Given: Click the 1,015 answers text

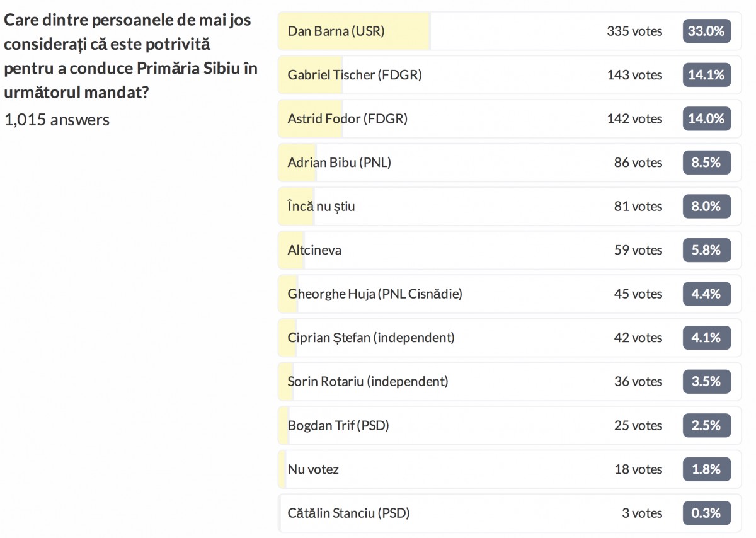Looking at the screenshot, I should 57,120.
